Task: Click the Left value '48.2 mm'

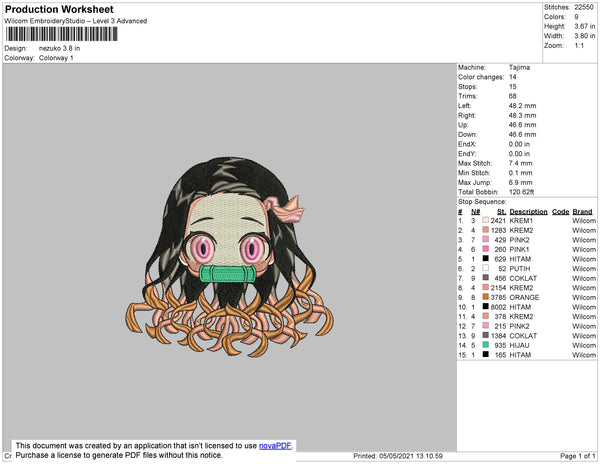Action: 522,106
